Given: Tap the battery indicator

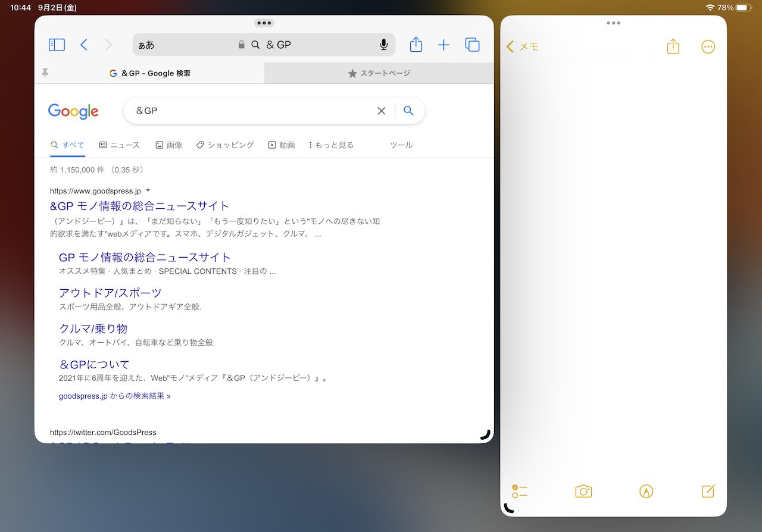Looking at the screenshot, I should click(x=744, y=8).
